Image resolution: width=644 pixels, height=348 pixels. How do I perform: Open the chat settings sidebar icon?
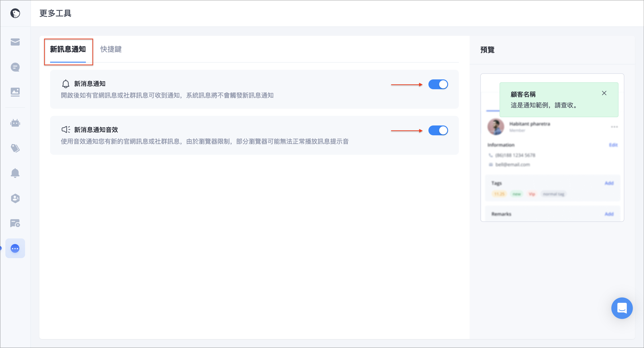tap(15, 223)
